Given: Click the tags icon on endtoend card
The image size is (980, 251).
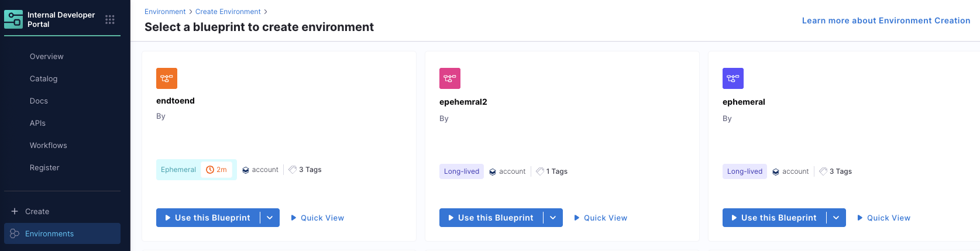Looking at the screenshot, I should 293,170.
